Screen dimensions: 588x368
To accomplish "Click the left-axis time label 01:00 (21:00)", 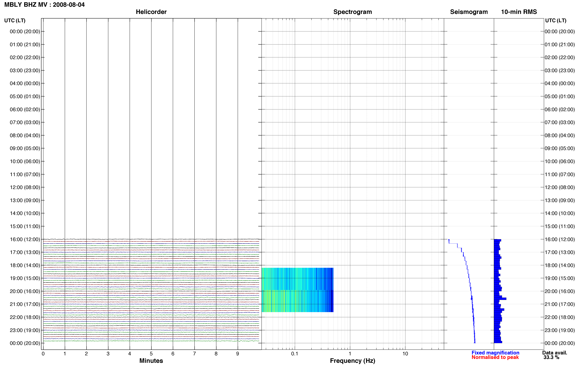I will tap(25, 45).
